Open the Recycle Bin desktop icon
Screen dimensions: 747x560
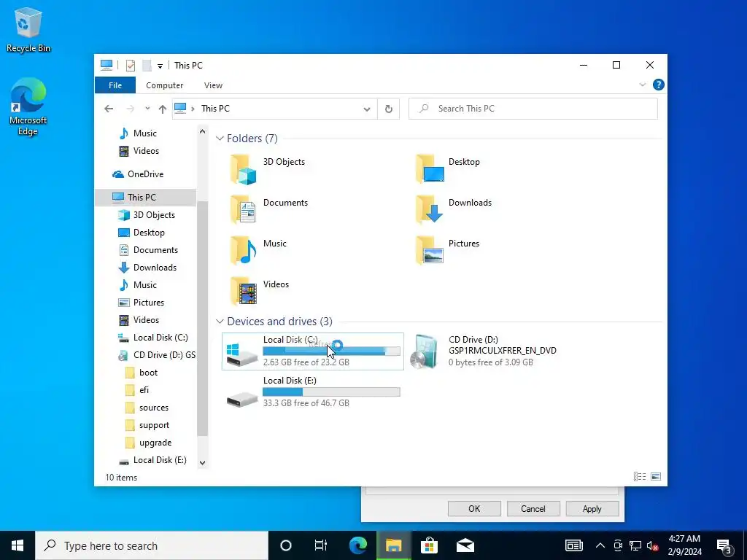tap(28, 30)
